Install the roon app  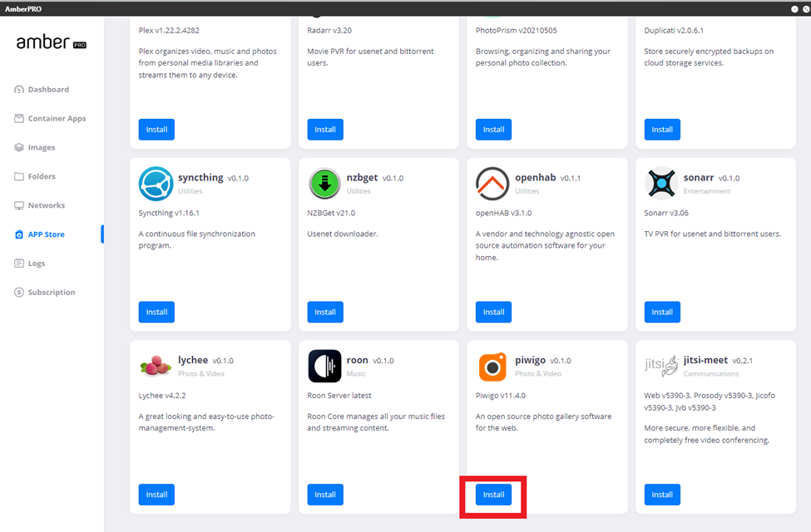[x=324, y=495]
